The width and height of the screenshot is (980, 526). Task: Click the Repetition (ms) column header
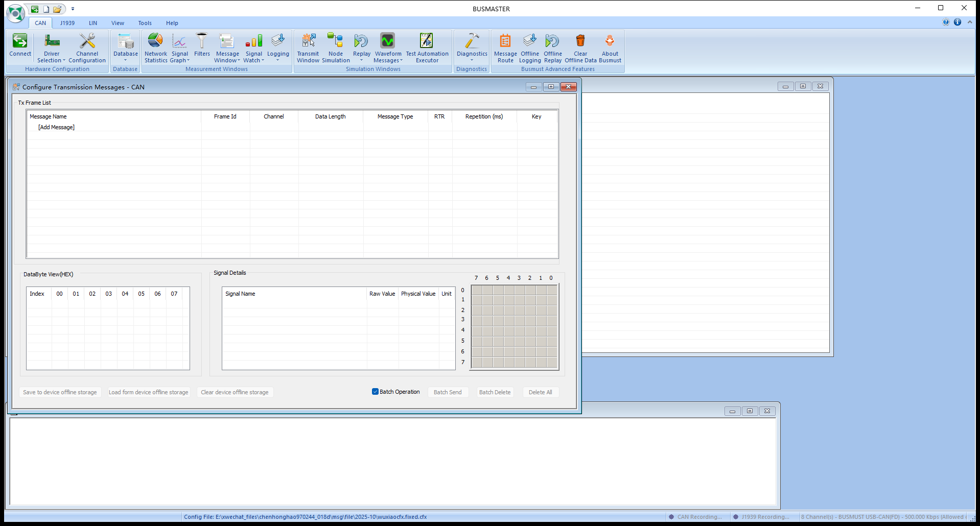pyautogui.click(x=484, y=116)
